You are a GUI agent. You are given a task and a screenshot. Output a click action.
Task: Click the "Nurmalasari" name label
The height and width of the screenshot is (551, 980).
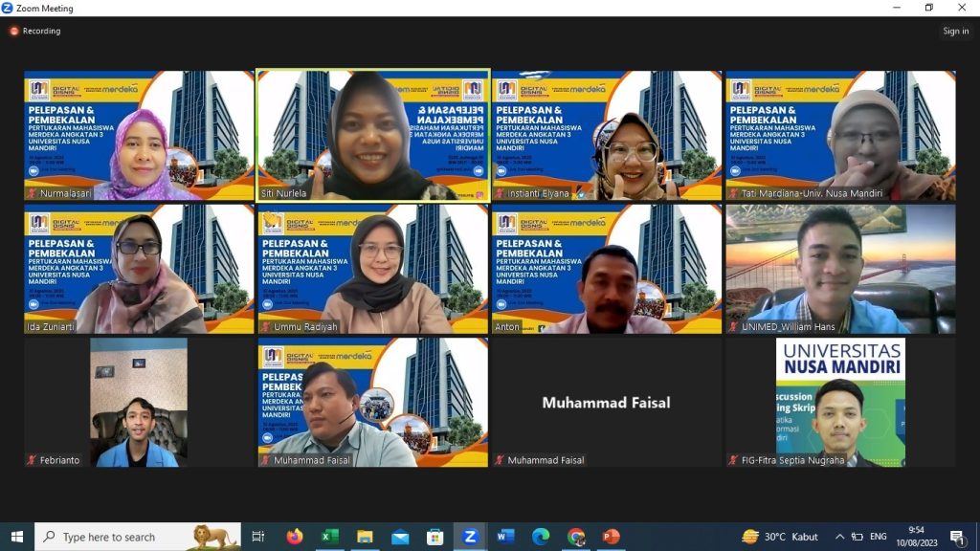coord(66,193)
